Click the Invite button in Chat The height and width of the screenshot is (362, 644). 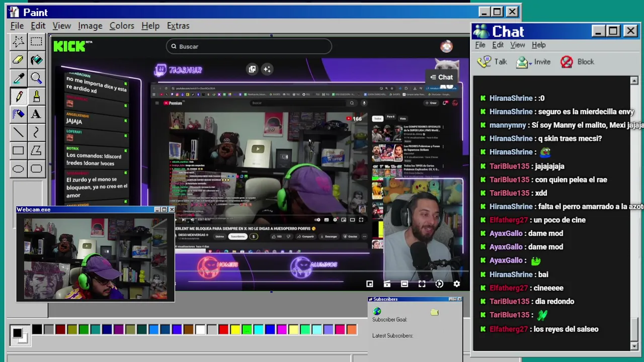(534, 62)
